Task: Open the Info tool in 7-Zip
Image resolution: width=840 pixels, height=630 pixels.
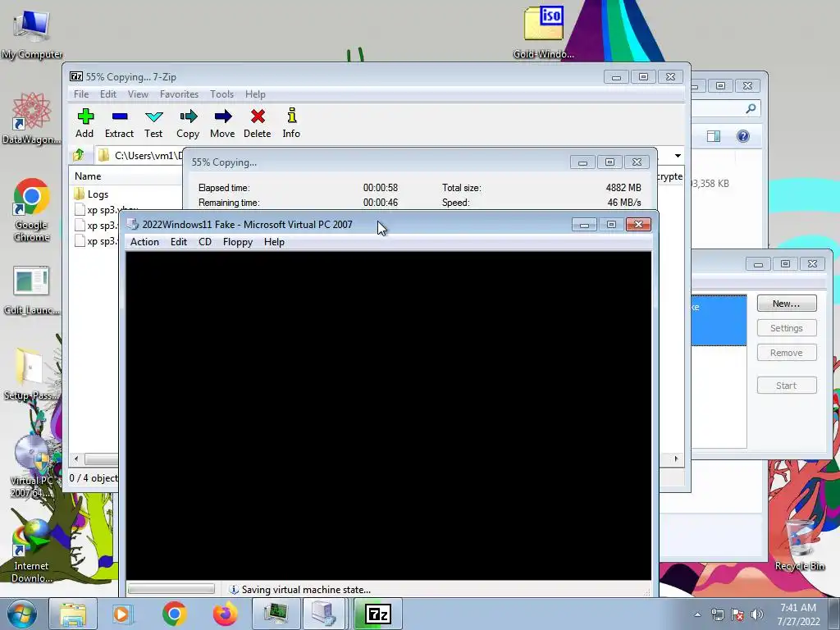Action: tap(291, 123)
